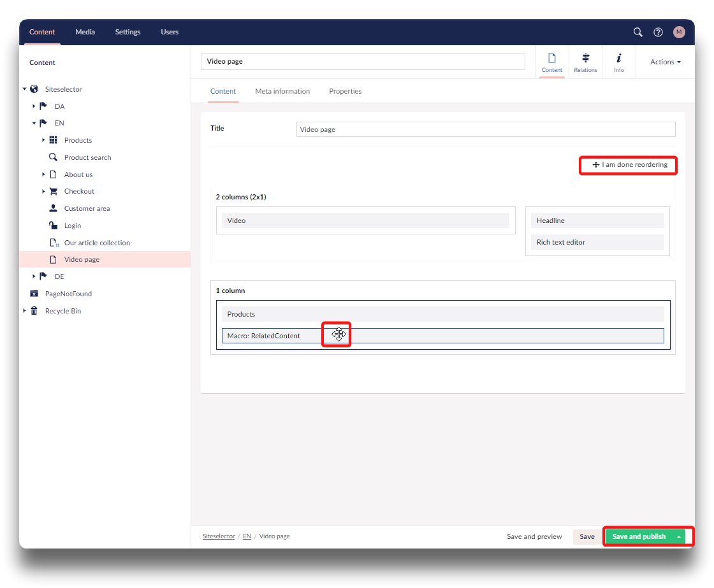Select the Login padlock tree item
Screen dimensions: 714x588
click(x=72, y=226)
